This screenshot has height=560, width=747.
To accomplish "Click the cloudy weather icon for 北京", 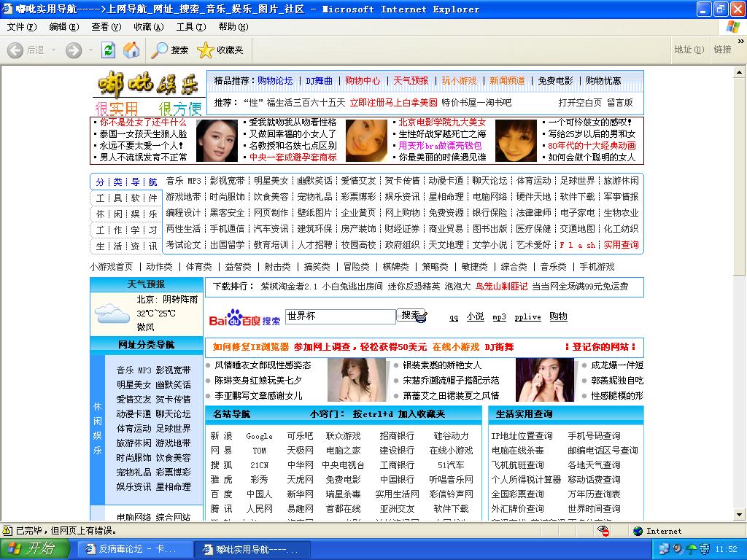I will 112,314.
